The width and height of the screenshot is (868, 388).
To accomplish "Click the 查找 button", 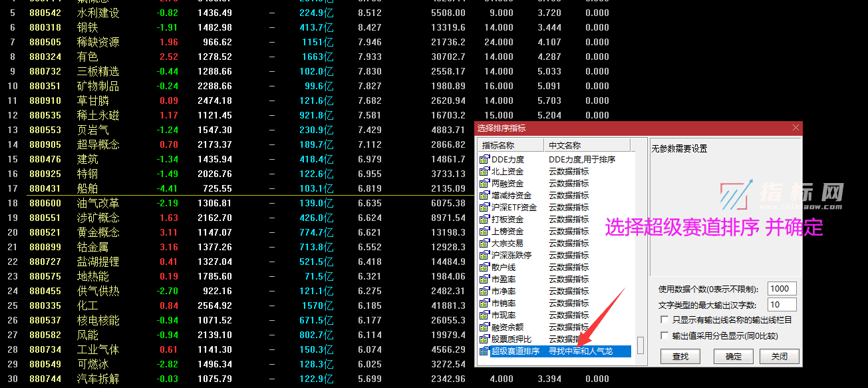I will pyautogui.click(x=680, y=357).
